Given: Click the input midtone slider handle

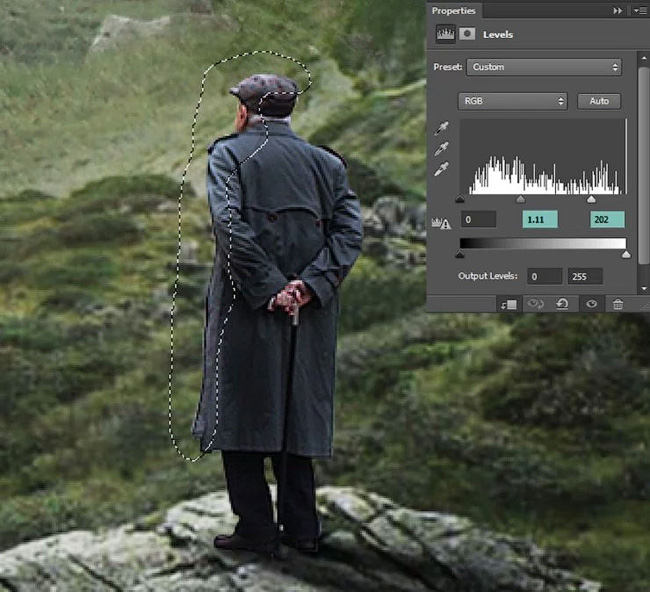Looking at the screenshot, I should pos(521,199).
